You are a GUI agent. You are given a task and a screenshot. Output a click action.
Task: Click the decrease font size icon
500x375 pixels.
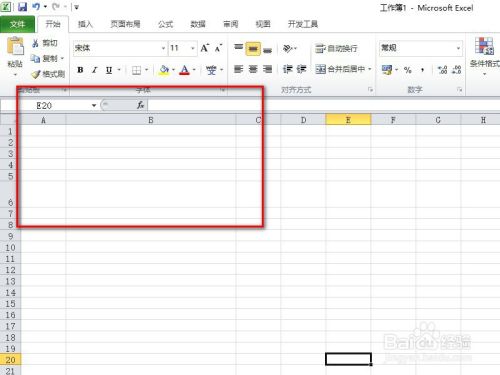pos(218,48)
